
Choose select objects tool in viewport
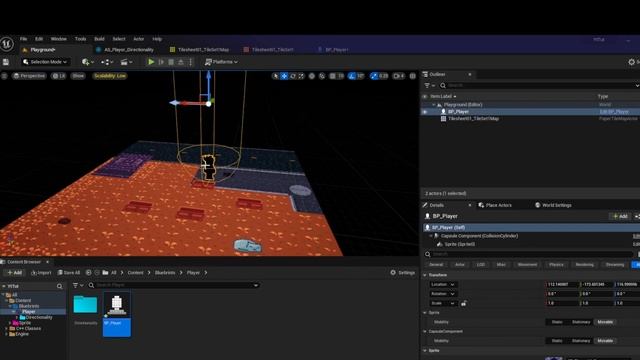click(x=276, y=76)
